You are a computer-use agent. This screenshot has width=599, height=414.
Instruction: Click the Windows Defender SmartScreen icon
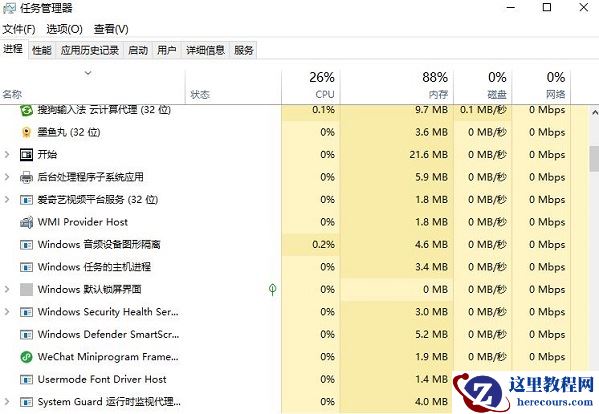[26, 335]
